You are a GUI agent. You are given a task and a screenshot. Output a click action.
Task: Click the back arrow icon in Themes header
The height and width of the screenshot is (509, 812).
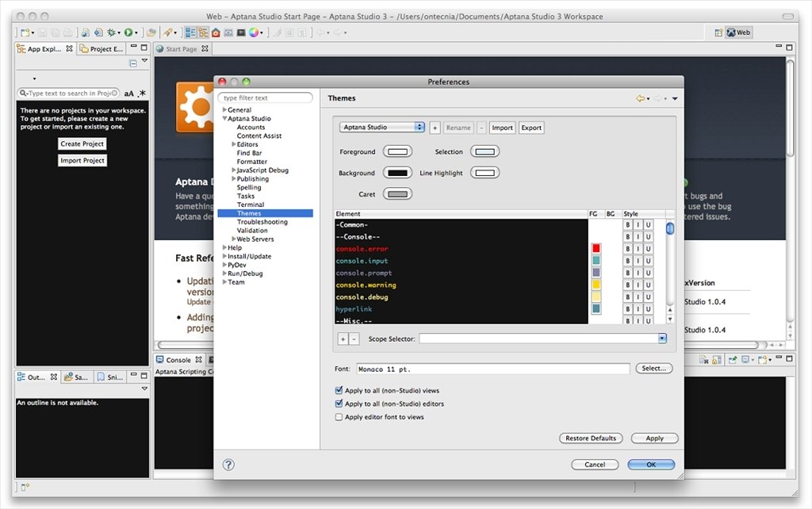tap(641, 98)
